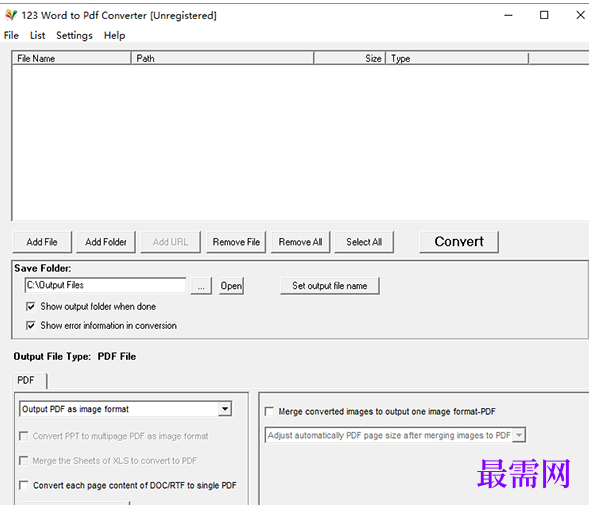Image resolution: width=589 pixels, height=505 pixels.
Task: Click the Add URL button
Action: point(171,242)
